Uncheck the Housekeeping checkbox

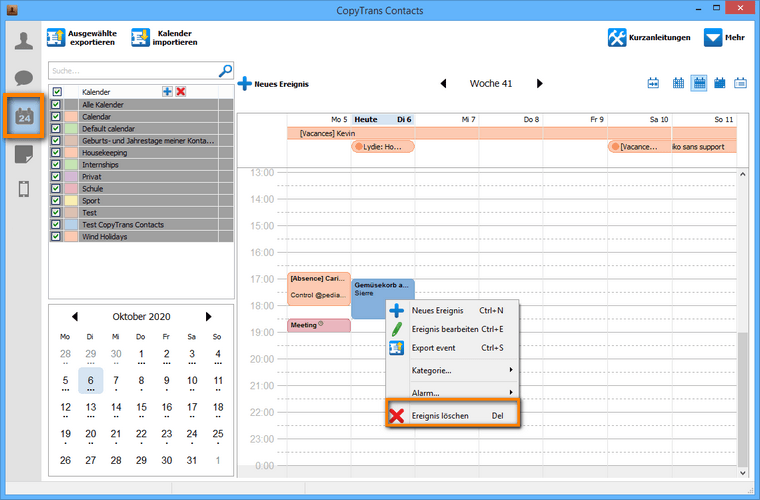[x=56, y=152]
